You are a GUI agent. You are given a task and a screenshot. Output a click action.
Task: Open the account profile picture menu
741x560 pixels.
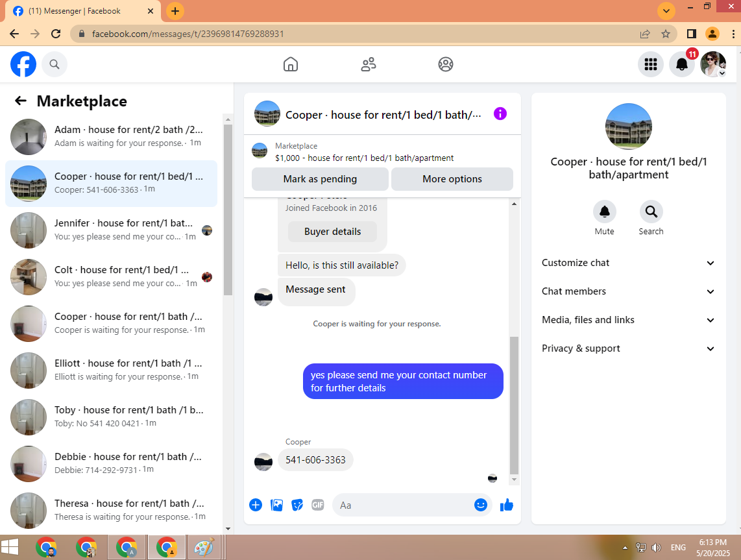click(x=712, y=64)
